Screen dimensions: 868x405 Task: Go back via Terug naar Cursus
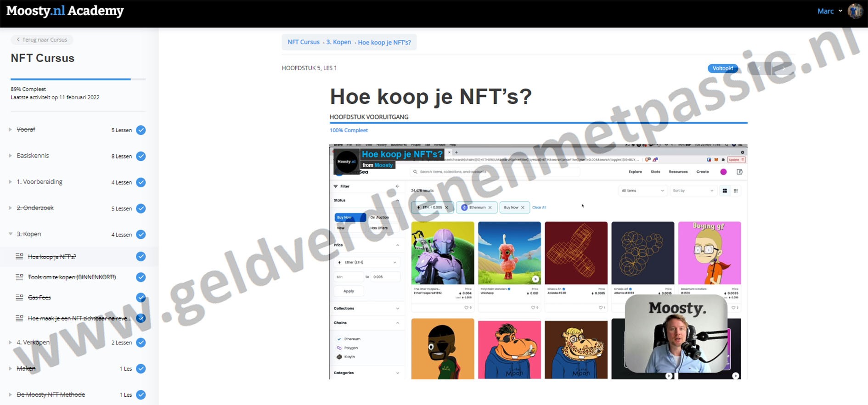coord(42,39)
